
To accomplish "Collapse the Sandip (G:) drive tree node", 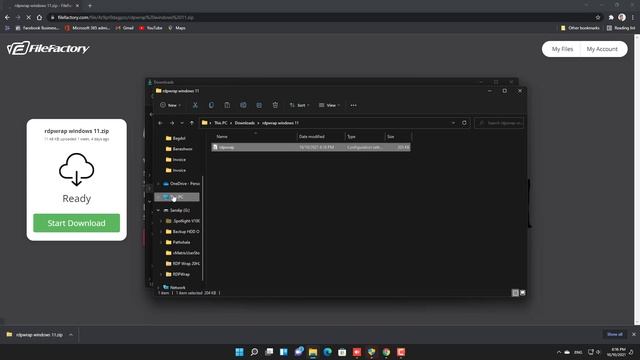I will click(x=158, y=210).
